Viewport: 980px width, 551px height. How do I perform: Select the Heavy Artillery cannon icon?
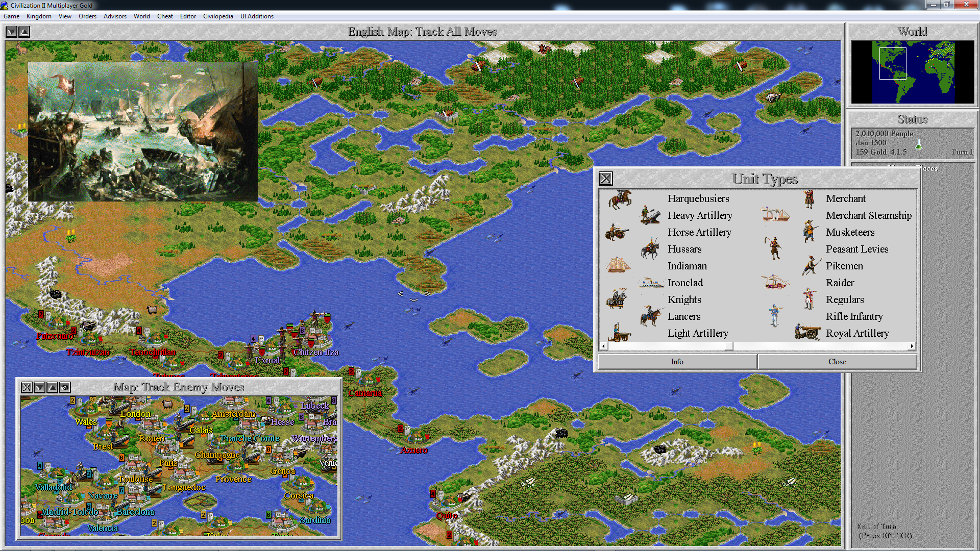651,215
